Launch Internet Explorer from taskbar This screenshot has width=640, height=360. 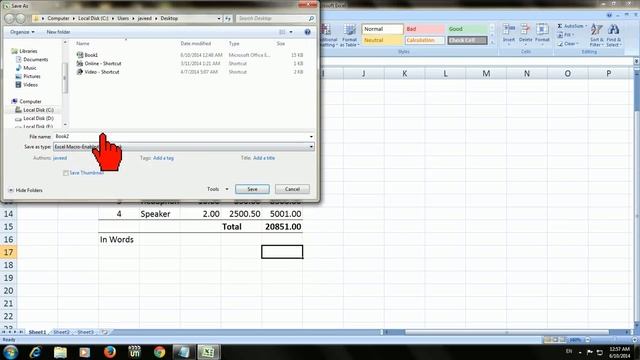pyautogui.click(x=35, y=352)
